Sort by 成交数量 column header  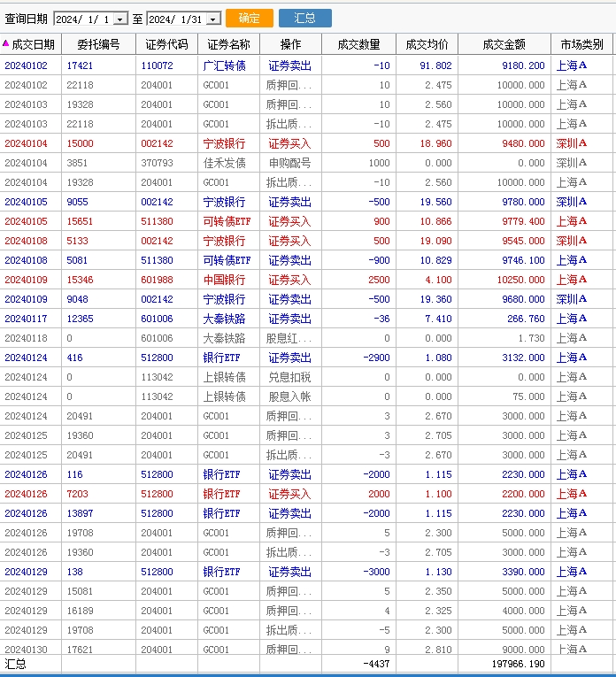[x=358, y=44]
